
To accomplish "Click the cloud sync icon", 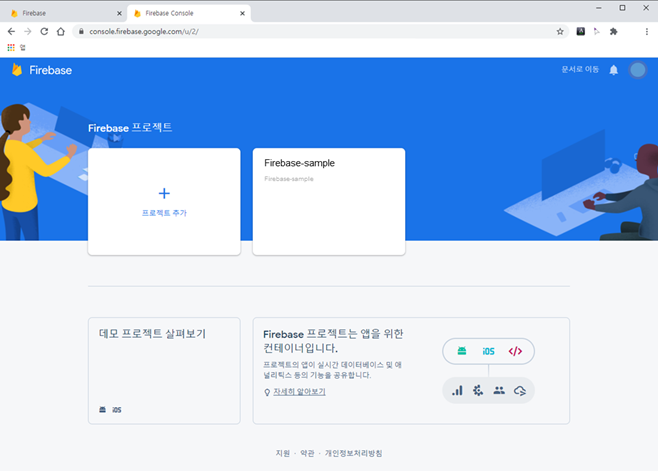I will point(520,391).
